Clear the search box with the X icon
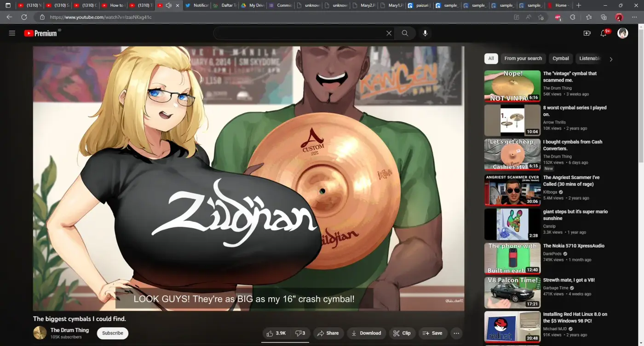This screenshot has width=644, height=346. (389, 33)
